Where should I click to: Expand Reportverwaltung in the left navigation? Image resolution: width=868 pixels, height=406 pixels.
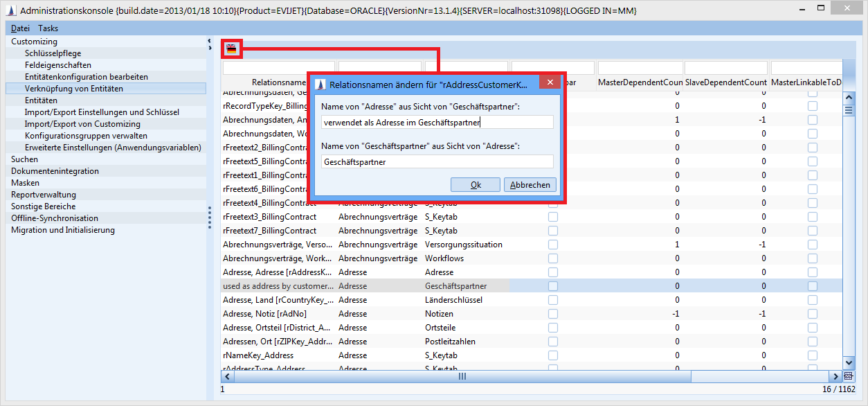[44, 195]
